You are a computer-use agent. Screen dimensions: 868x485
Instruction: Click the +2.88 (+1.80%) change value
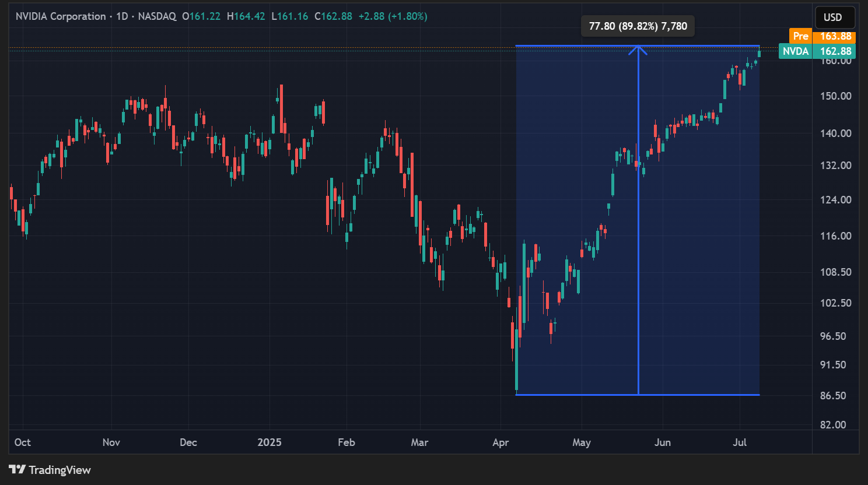[x=393, y=16]
